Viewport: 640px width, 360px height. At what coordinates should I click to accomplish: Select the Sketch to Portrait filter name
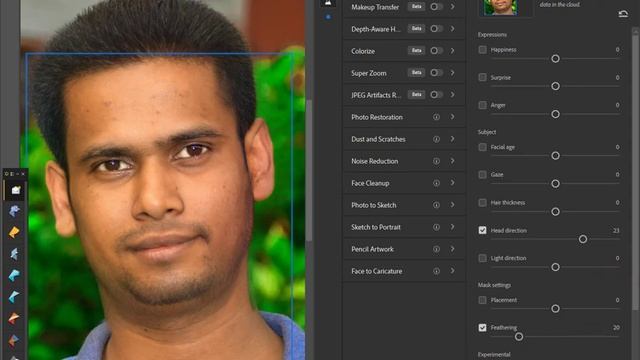click(376, 227)
